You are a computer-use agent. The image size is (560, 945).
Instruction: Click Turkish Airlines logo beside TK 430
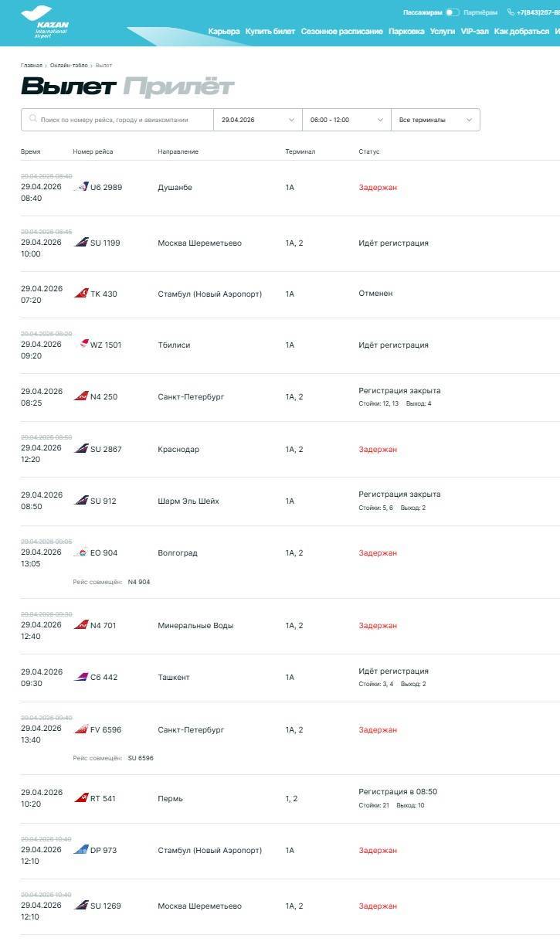coord(81,294)
